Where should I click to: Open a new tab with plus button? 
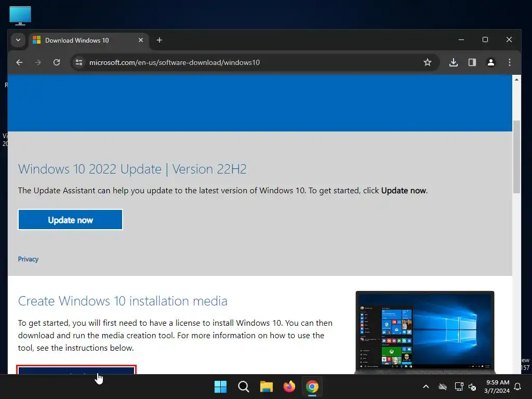pos(159,41)
